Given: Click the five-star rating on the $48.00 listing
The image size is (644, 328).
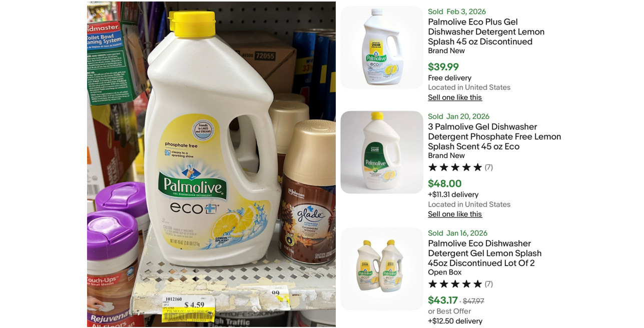Looking at the screenshot, I should (455, 167).
